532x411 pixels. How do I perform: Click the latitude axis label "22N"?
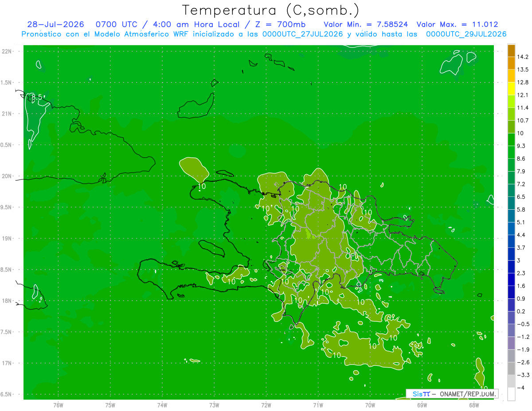point(7,51)
